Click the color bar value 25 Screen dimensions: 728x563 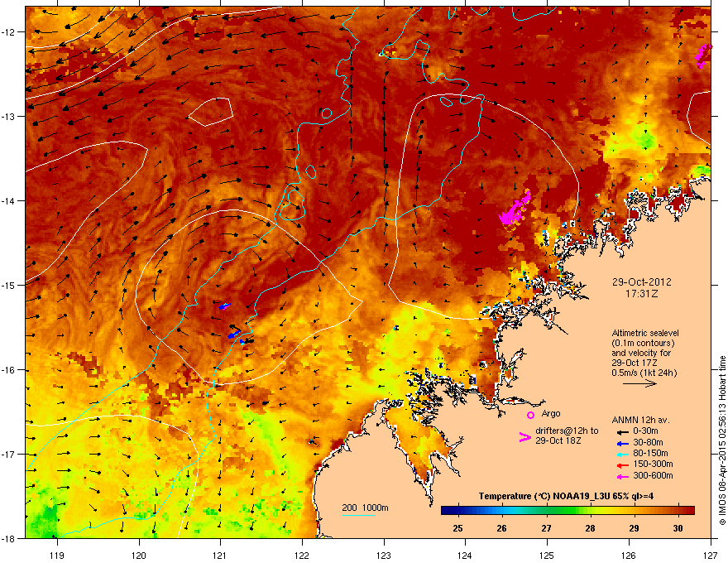(x=457, y=528)
